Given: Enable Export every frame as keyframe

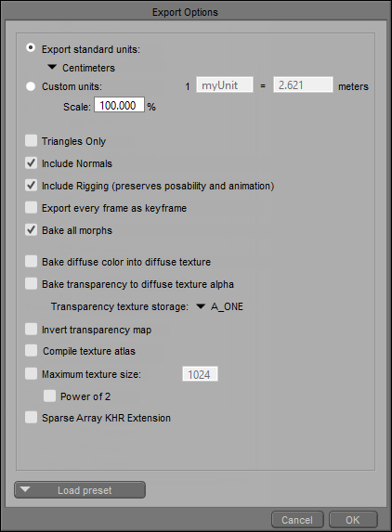Looking at the screenshot, I should coord(31,208).
